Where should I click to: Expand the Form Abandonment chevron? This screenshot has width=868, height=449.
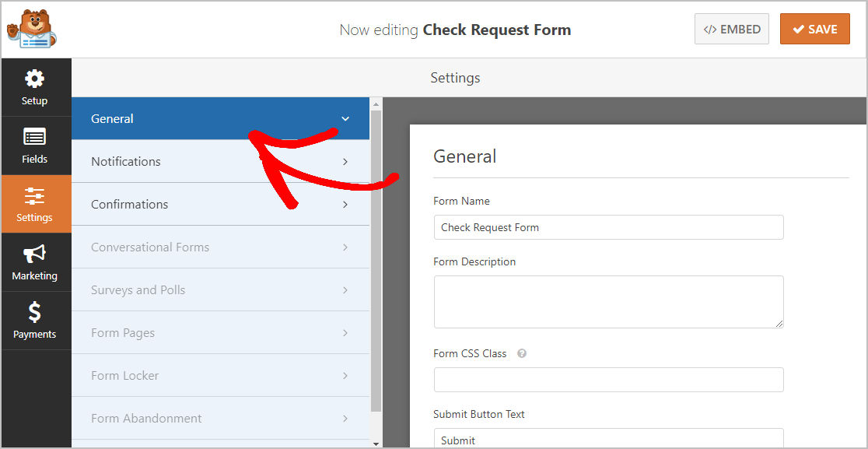pyautogui.click(x=345, y=419)
